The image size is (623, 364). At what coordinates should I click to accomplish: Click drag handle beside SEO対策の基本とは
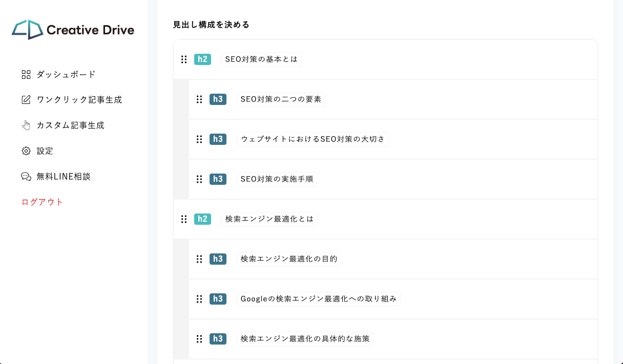click(184, 59)
